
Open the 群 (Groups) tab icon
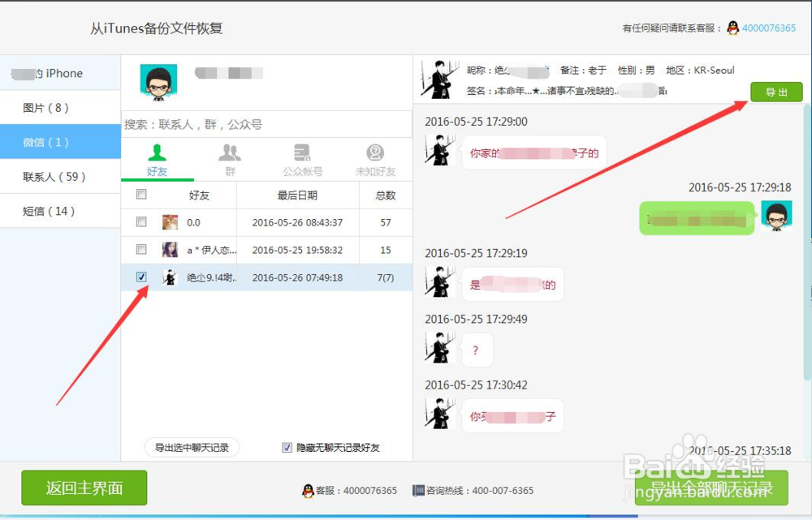[x=231, y=154]
